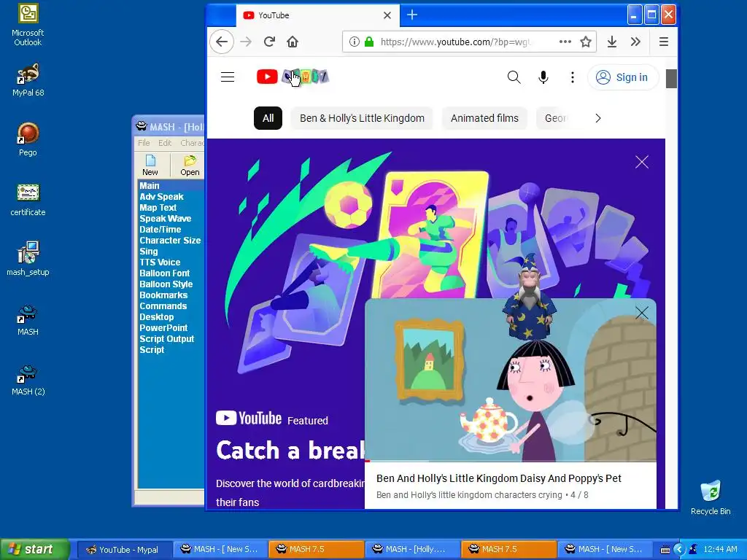The height and width of the screenshot is (560, 747).
Task: Open File menu in MASH window
Action: tap(144, 143)
